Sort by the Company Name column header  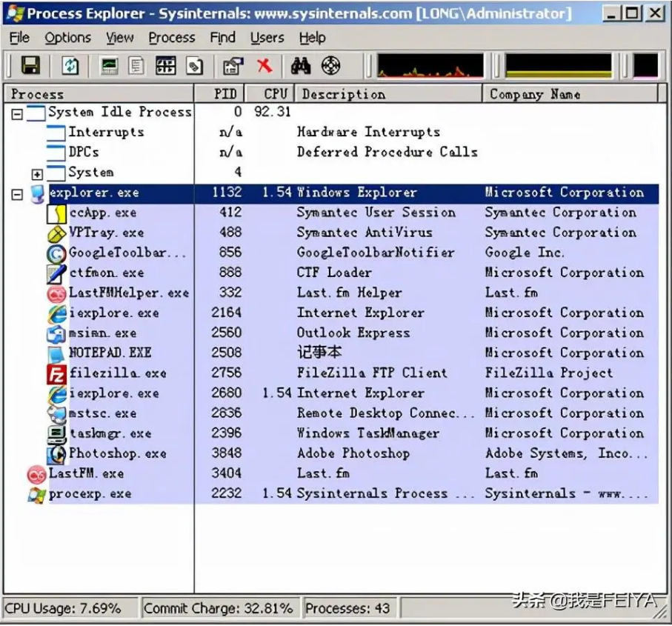(534, 94)
